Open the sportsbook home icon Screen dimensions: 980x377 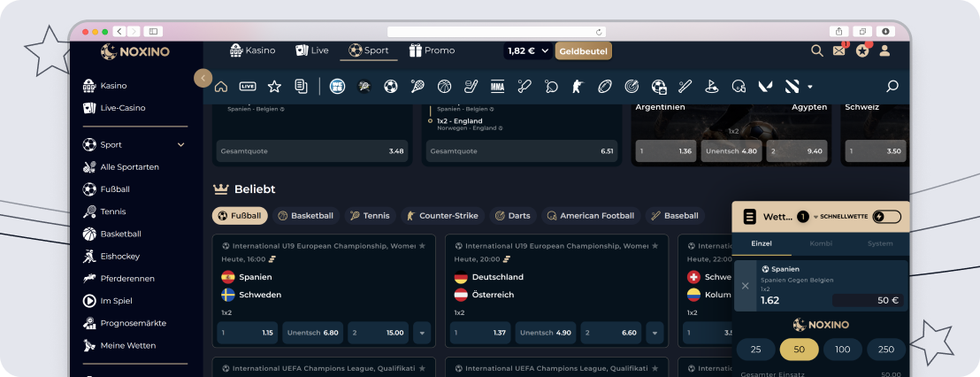pyautogui.click(x=220, y=86)
